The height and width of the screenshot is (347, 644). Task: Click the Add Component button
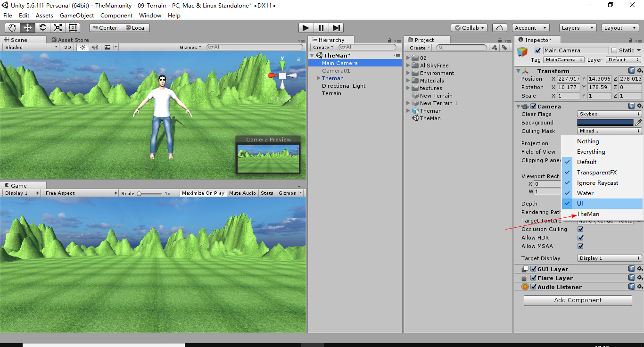(x=578, y=300)
